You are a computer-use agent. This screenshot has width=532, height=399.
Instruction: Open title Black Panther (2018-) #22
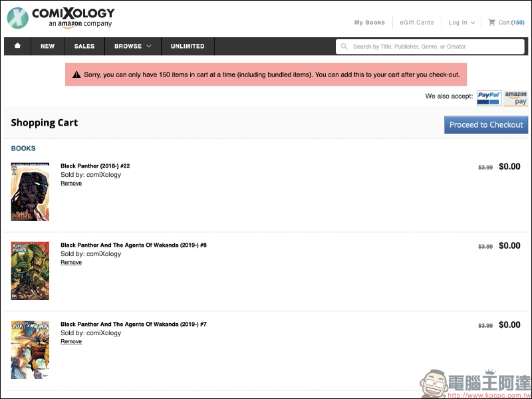click(95, 166)
